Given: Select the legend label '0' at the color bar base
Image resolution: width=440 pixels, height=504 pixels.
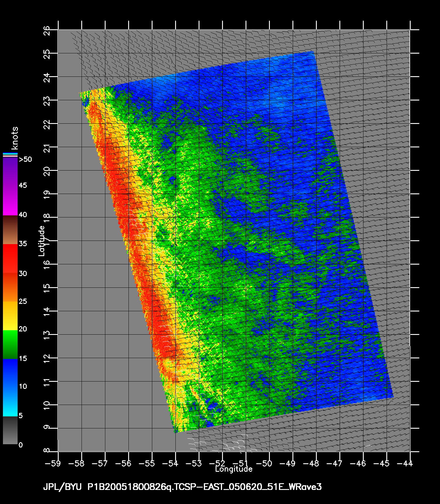Looking at the screenshot, I should tap(21, 445).
